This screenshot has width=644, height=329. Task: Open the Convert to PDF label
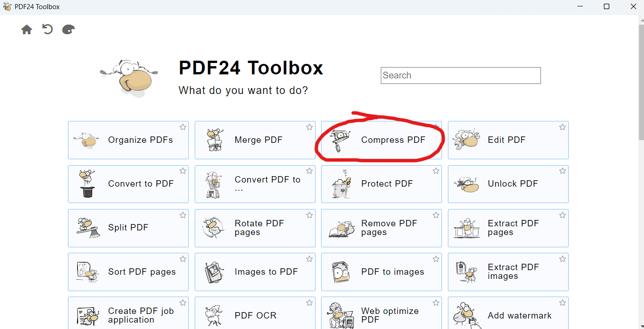point(141,184)
